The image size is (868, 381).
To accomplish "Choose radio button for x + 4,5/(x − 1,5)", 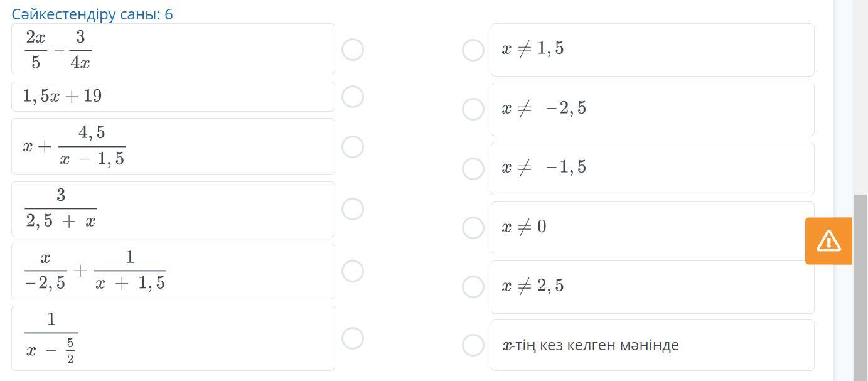I will (x=353, y=147).
